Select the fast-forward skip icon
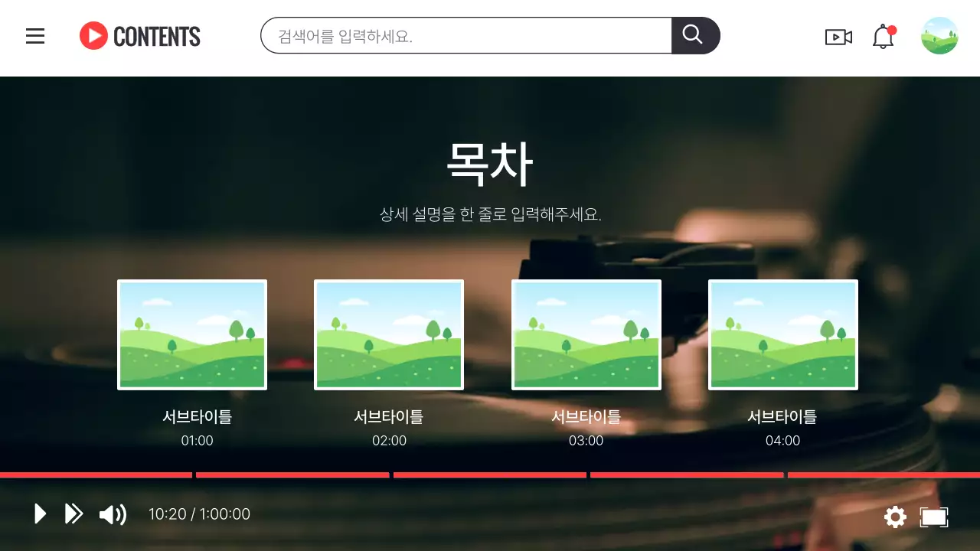Screen dimensions: 980x551 [73, 514]
